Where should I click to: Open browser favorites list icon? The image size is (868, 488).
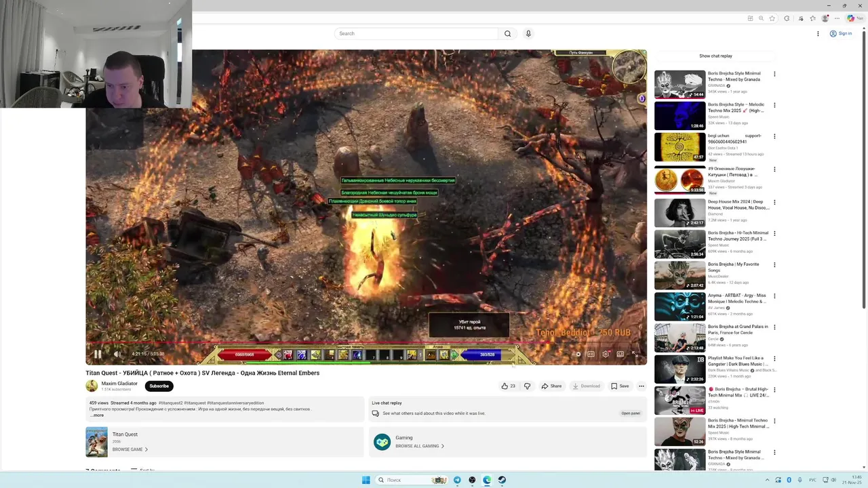[812, 18]
